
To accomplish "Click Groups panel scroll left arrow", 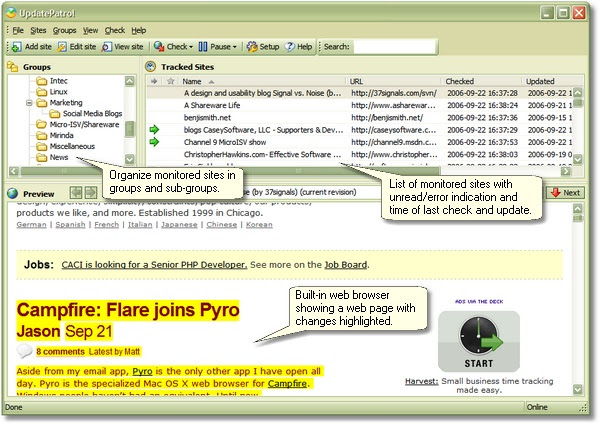I will tap(13, 171).
